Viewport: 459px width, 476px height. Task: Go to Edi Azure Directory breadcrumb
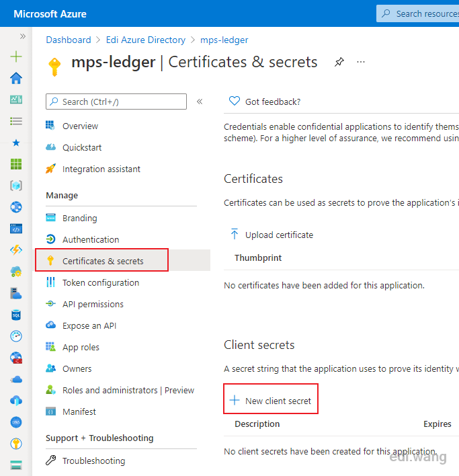(x=146, y=40)
